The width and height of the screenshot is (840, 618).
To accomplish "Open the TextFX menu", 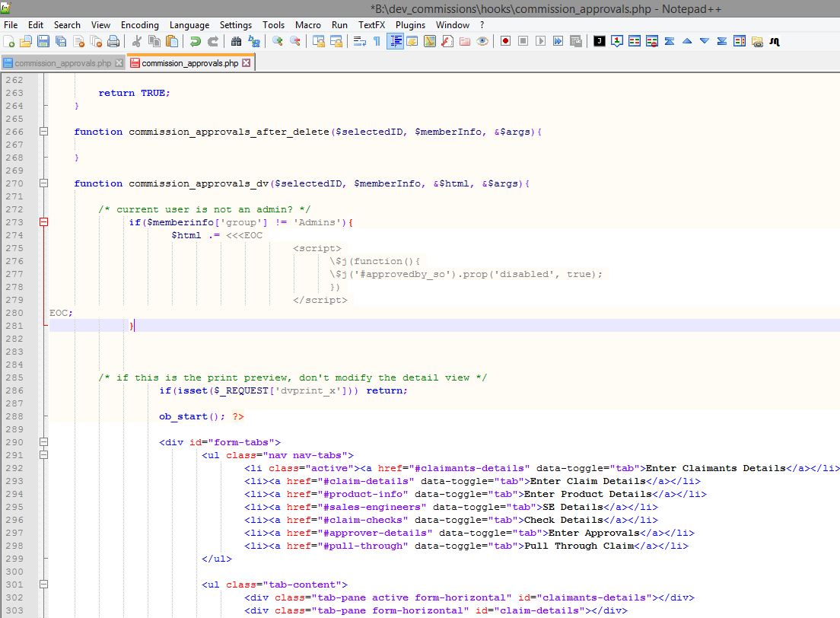I will coord(372,24).
